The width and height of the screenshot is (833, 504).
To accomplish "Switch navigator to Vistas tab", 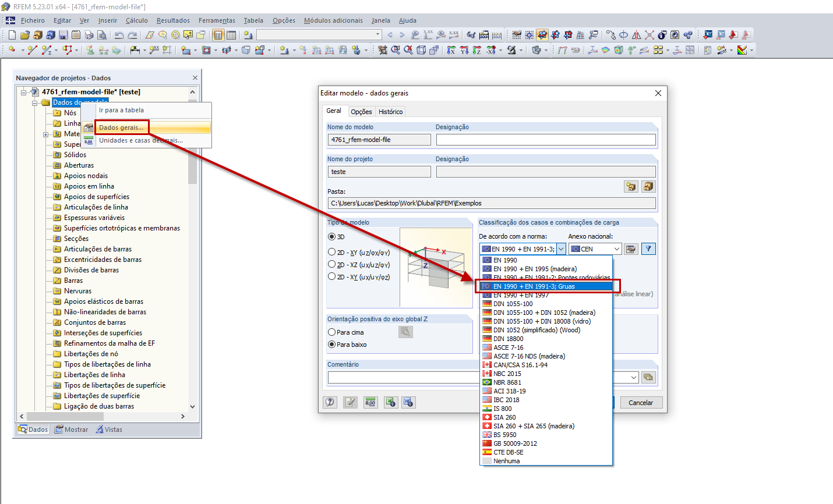I will (109, 430).
